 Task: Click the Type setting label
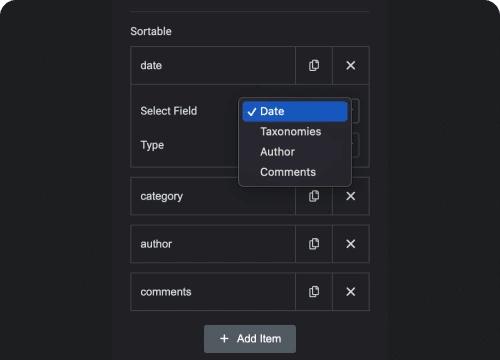pos(152,145)
